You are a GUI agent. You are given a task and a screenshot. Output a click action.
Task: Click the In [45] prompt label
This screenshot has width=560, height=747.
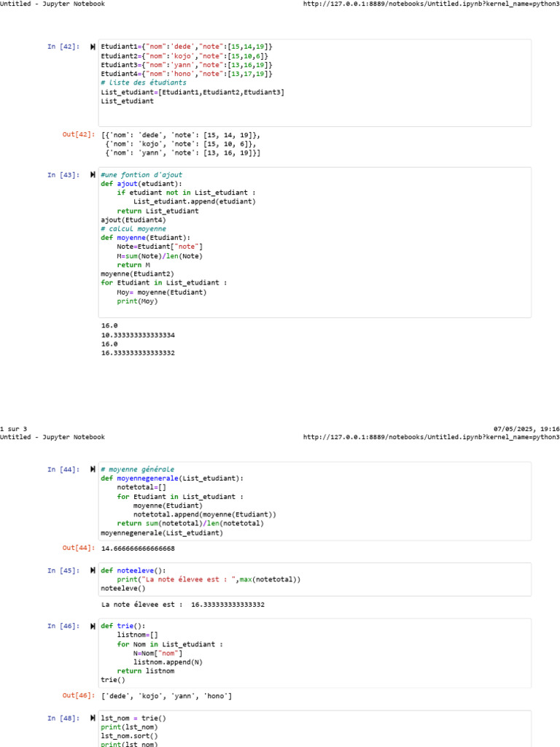tap(63, 570)
